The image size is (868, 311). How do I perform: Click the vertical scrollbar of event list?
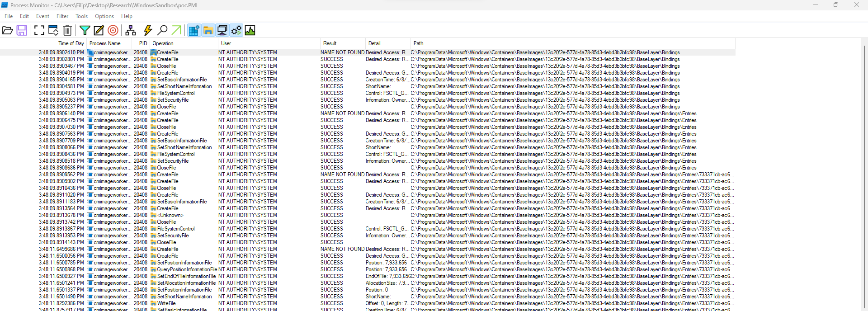[864, 176]
